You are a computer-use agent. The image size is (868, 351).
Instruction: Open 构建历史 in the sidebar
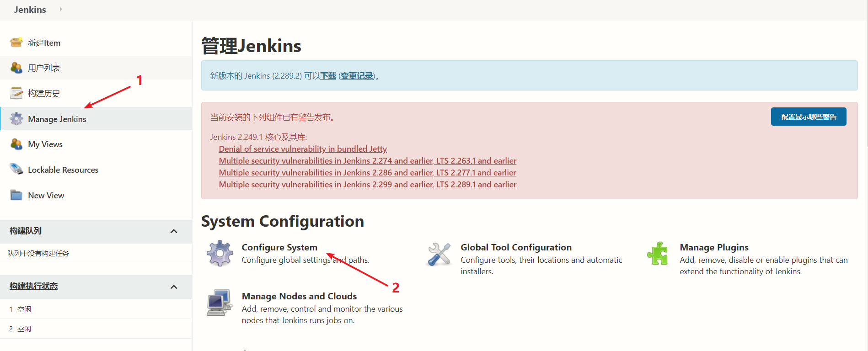44,93
